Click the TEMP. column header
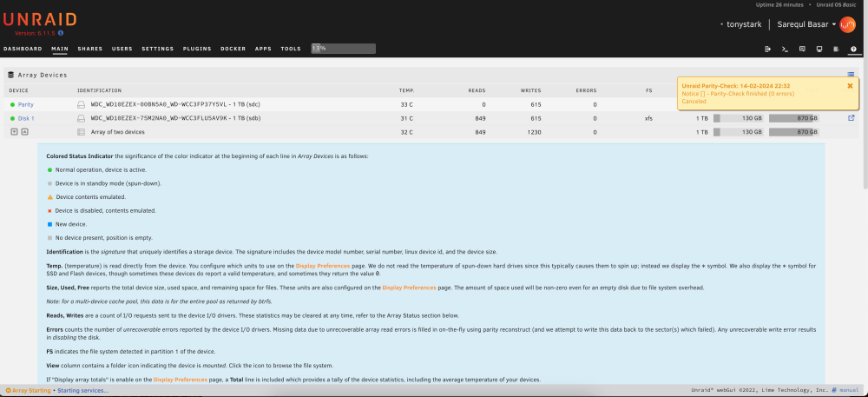The height and width of the screenshot is (397, 868). (x=406, y=90)
